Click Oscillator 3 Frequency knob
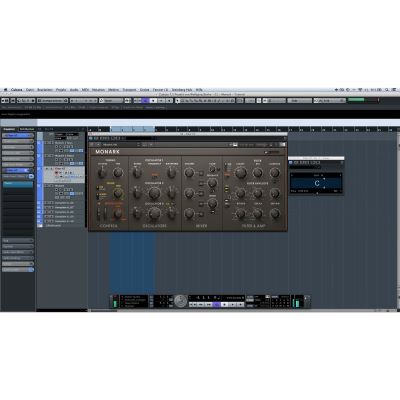The height and width of the screenshot is (400, 400). (154, 214)
